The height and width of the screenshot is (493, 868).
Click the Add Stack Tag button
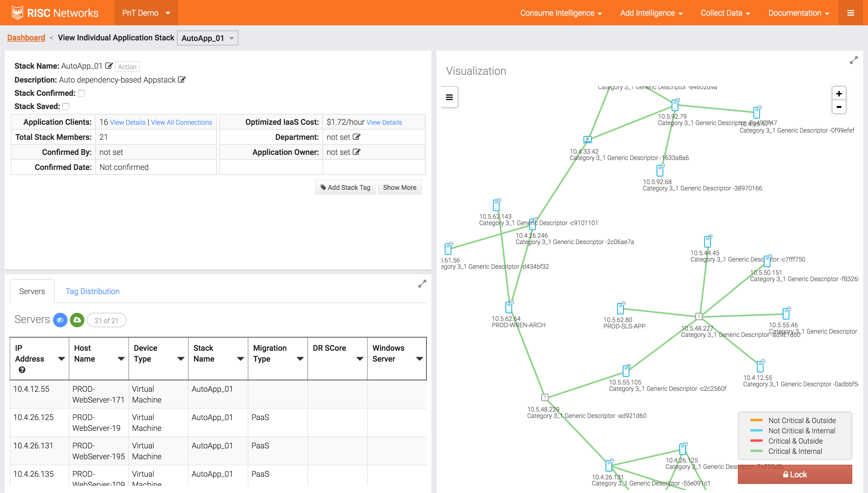[345, 187]
